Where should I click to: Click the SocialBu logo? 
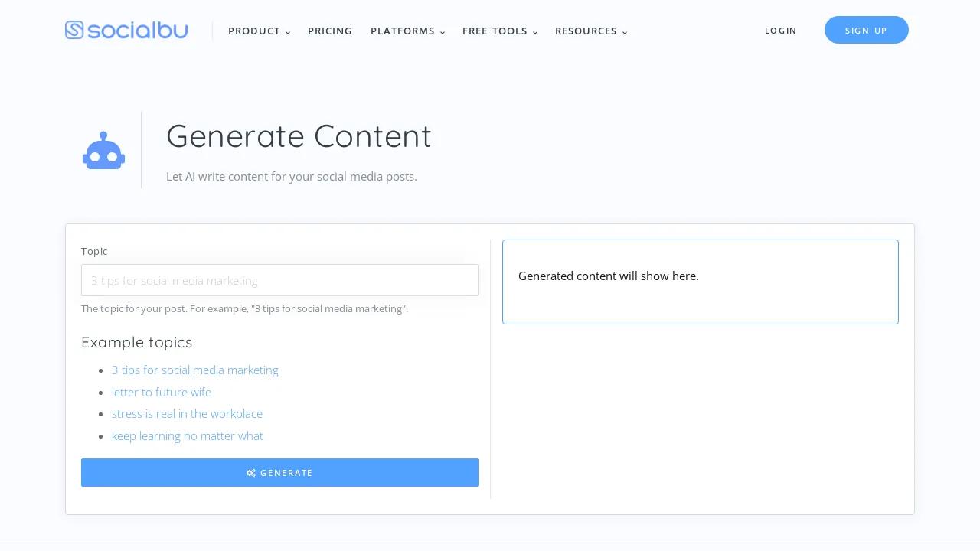(x=126, y=31)
